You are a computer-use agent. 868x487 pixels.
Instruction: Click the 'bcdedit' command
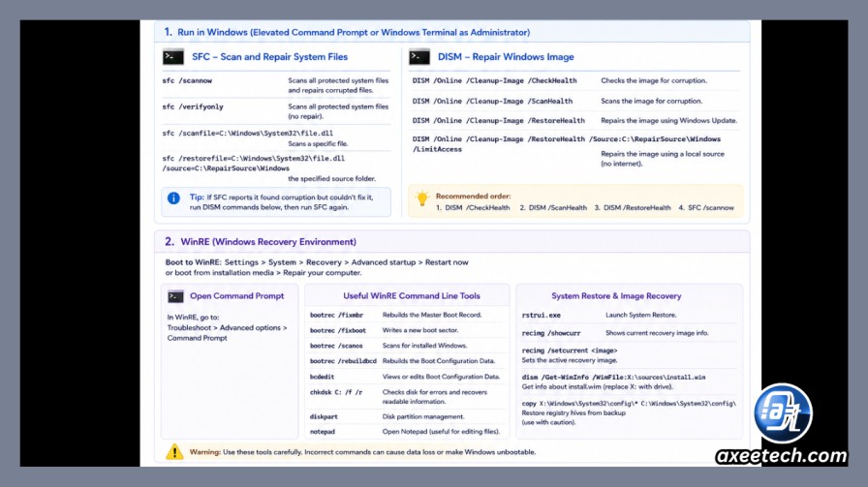tap(323, 377)
